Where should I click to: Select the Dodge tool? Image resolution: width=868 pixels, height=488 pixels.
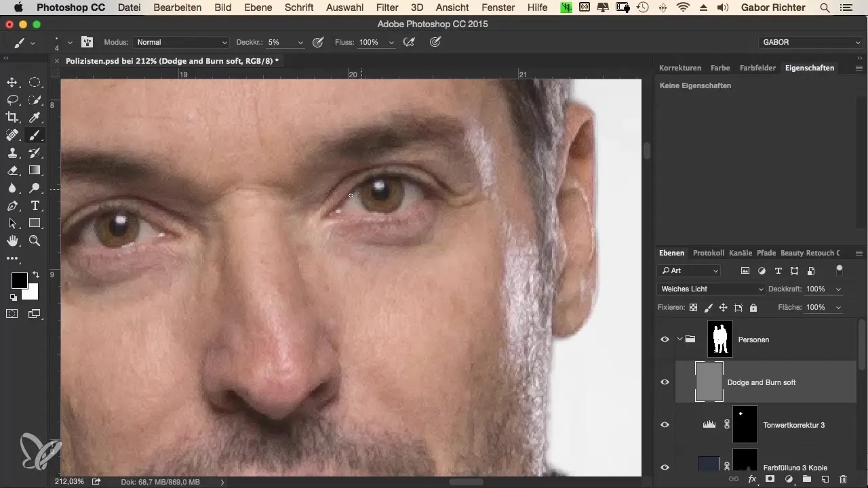click(x=35, y=188)
